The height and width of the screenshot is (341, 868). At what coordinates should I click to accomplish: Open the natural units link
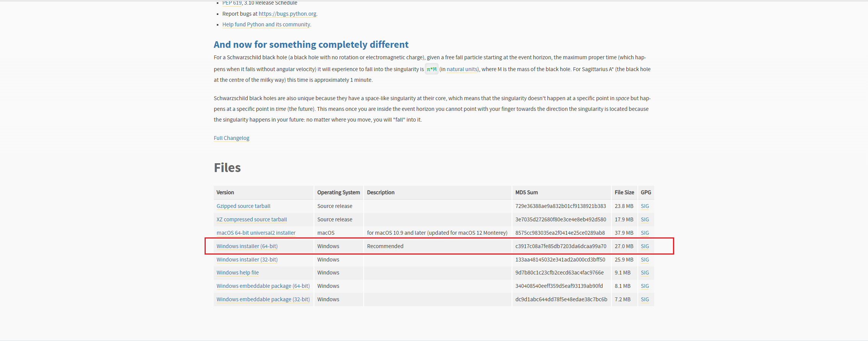coord(462,69)
